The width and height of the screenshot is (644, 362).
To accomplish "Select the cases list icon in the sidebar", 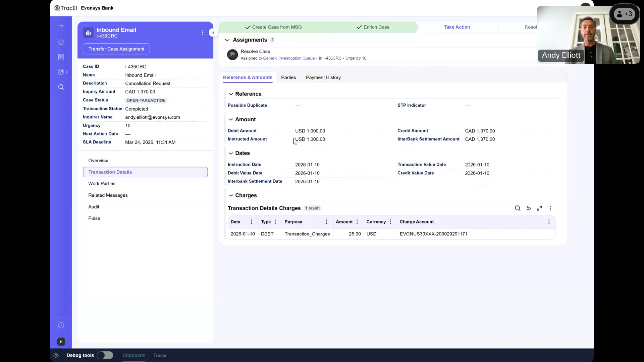I will click(x=61, y=57).
